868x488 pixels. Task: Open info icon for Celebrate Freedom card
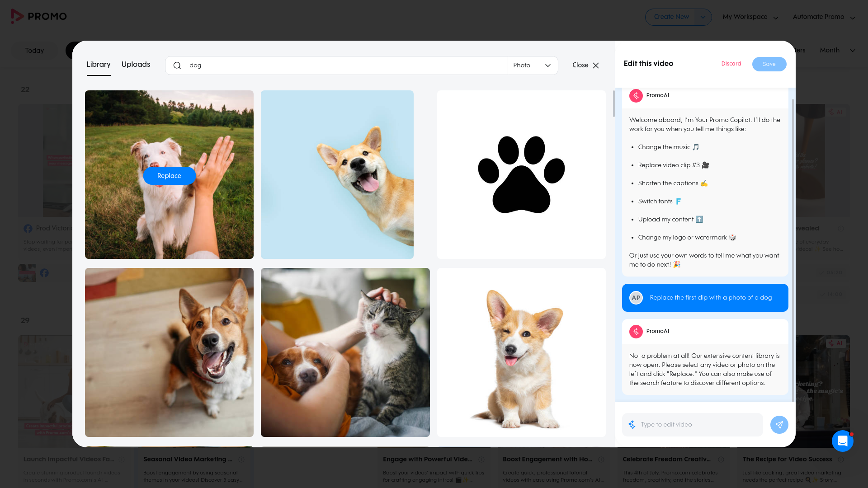721,460
